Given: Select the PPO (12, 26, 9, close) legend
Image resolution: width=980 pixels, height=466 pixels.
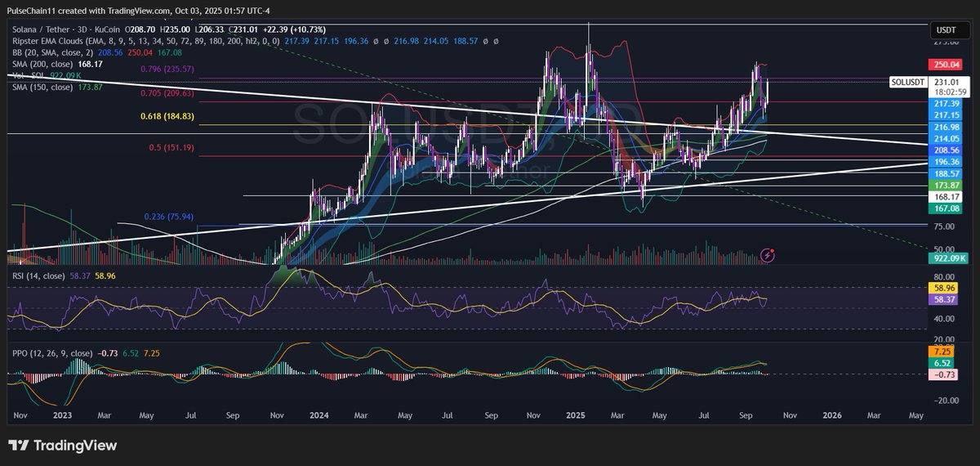Looking at the screenshot, I should click(52, 352).
